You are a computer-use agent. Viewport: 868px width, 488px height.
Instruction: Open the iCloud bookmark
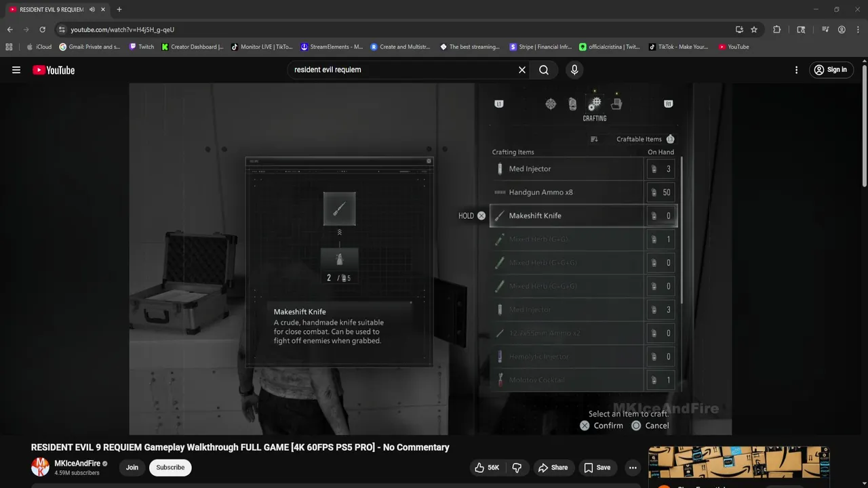39,47
